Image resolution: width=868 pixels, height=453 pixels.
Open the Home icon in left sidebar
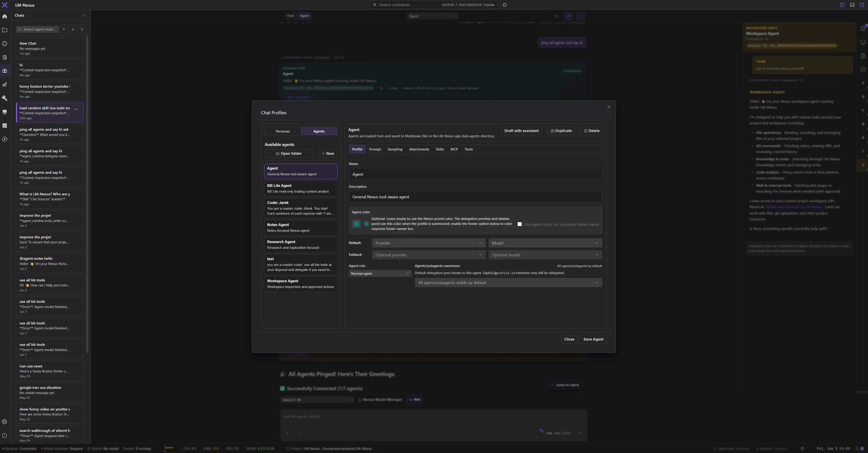[x=5, y=16]
